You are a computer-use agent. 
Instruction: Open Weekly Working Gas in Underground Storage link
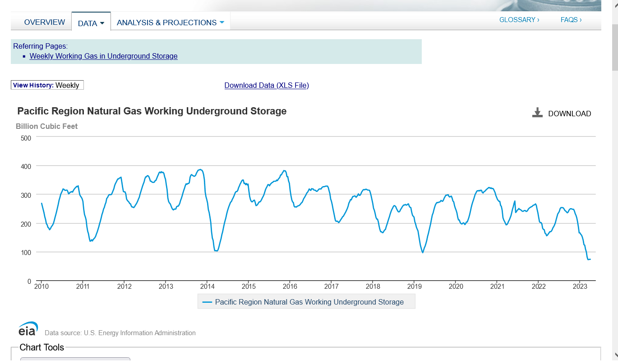tap(103, 56)
